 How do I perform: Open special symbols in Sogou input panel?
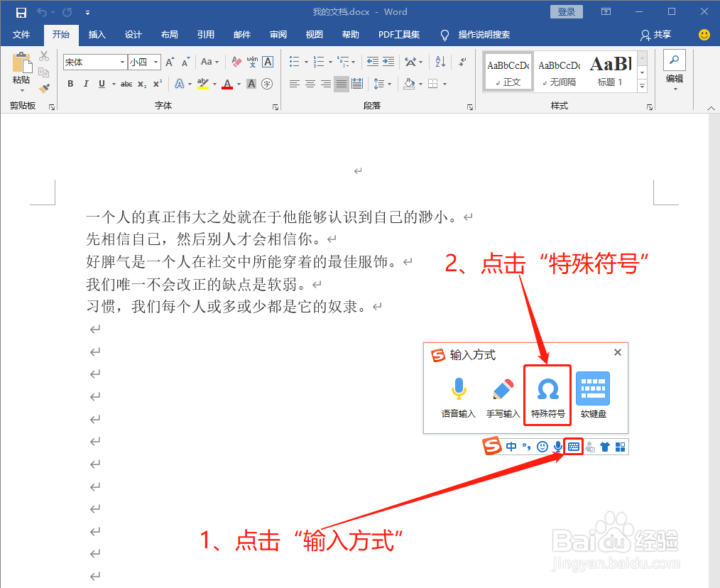pos(547,395)
